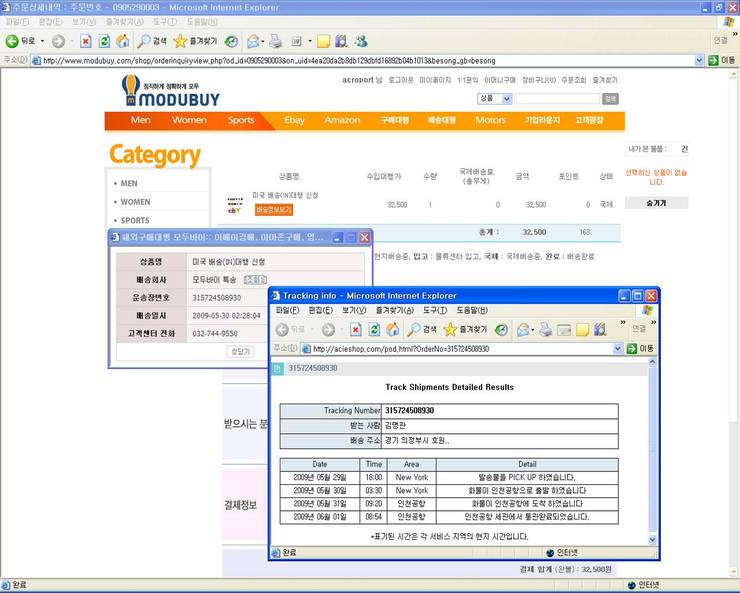Image resolution: width=740 pixels, height=593 pixels.
Task: Click yellow note icon in main IE toolbar
Action: point(323,42)
